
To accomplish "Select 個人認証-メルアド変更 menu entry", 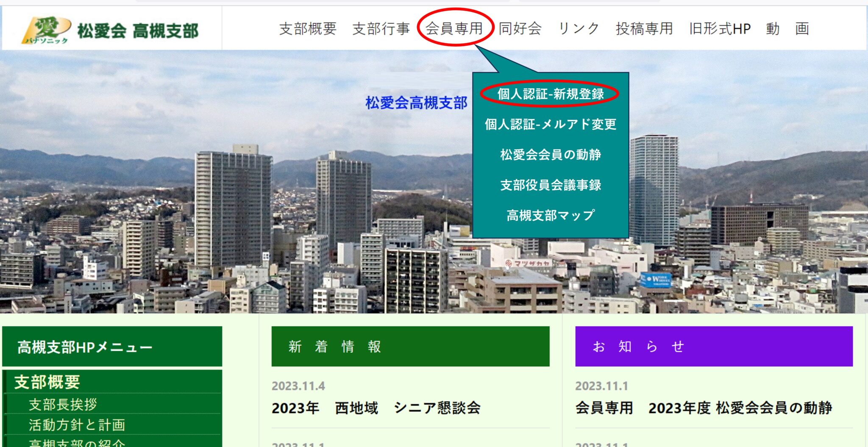I will tap(550, 124).
